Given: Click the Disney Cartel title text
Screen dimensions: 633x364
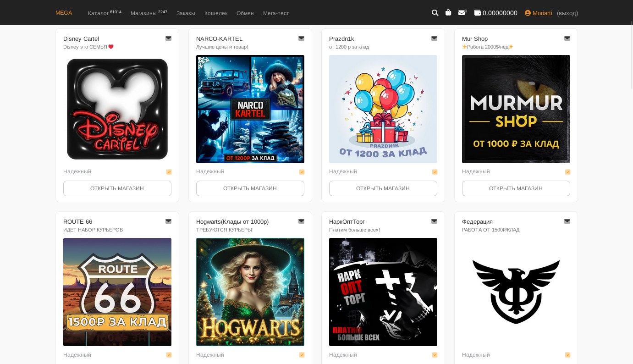Looking at the screenshot, I should (81, 39).
